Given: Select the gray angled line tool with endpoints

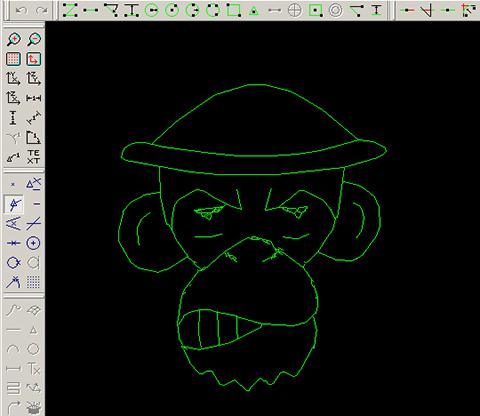Looking at the screenshot, I should click(356, 10).
